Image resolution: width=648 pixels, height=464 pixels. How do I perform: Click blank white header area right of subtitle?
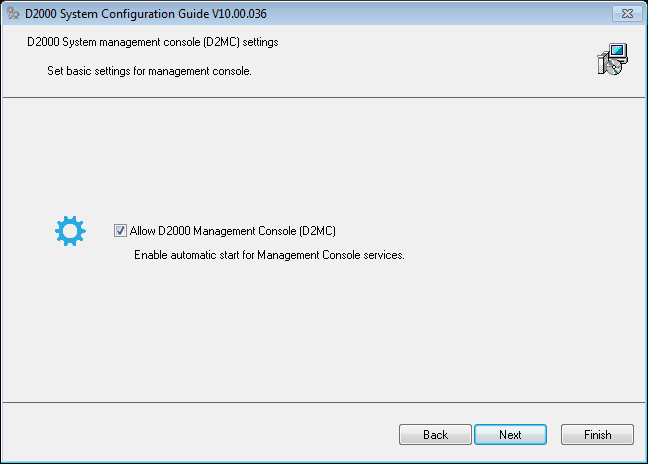(420, 72)
